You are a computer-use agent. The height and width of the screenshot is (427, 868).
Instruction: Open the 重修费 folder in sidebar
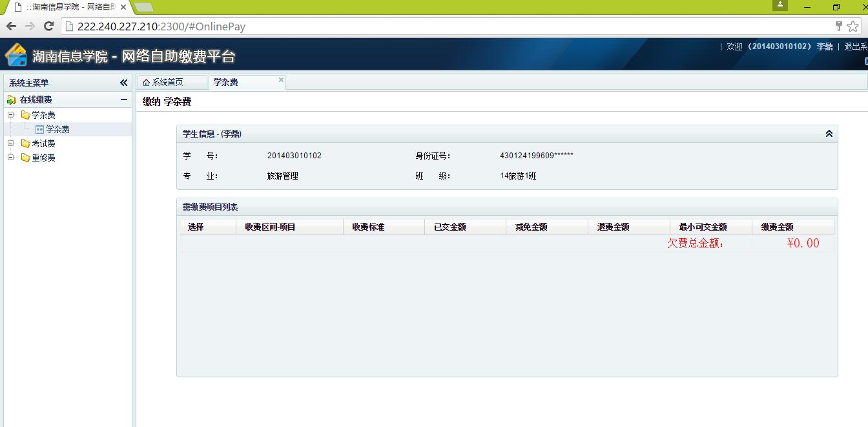click(43, 158)
